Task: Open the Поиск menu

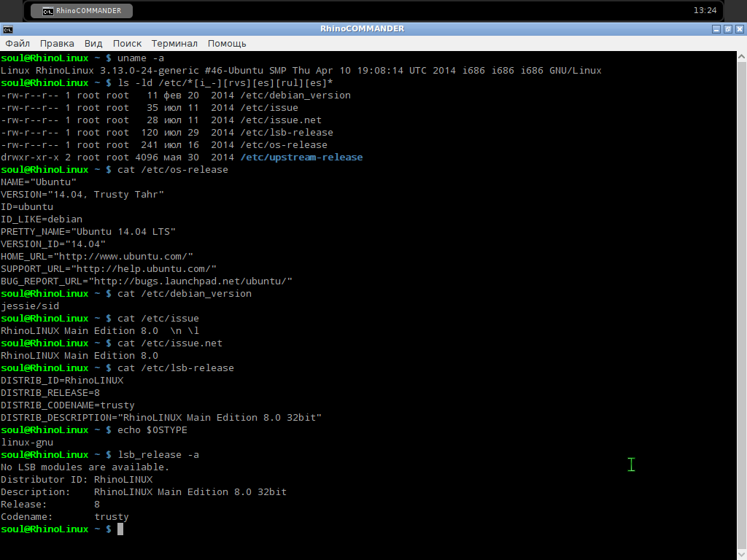Action: (127, 43)
